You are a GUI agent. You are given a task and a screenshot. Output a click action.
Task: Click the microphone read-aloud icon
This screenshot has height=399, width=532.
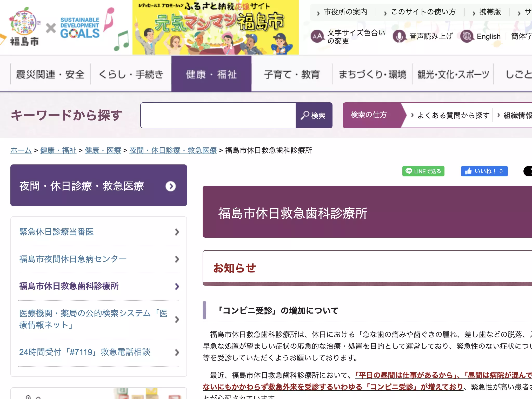pos(399,36)
